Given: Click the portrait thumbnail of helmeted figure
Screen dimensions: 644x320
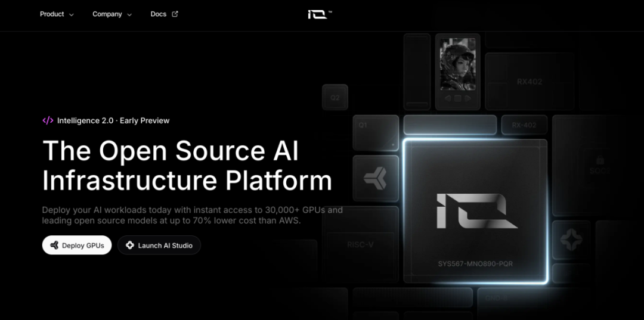Looking at the screenshot, I should (457, 64).
